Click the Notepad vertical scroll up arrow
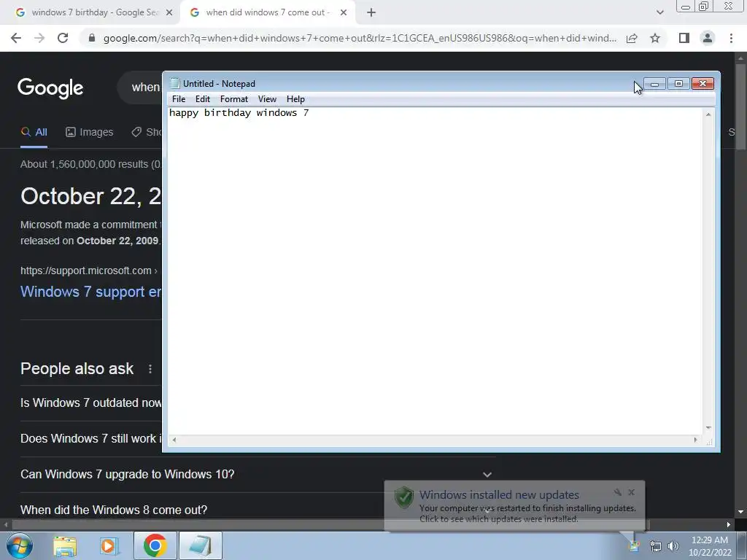Image resolution: width=747 pixels, height=560 pixels. tap(708, 114)
